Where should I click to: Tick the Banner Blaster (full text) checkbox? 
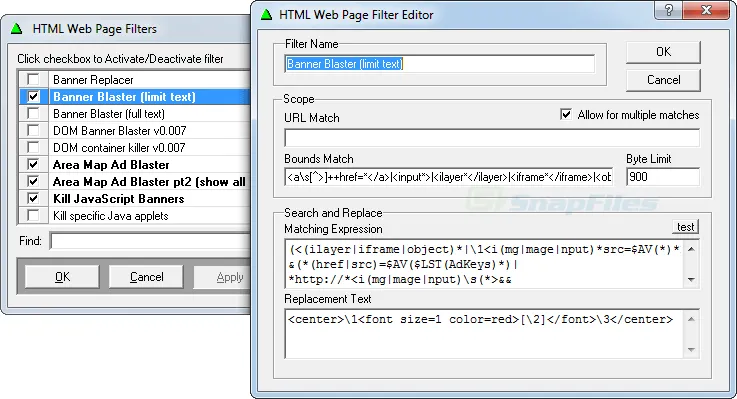pyautogui.click(x=33, y=113)
